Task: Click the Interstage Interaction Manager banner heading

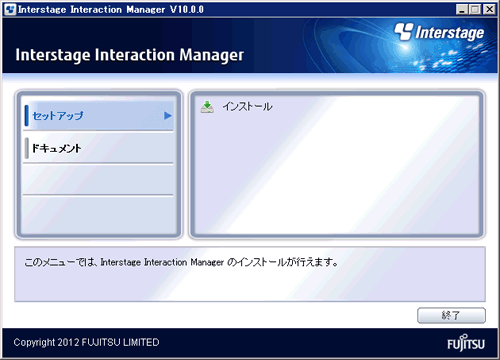Action: click(x=129, y=55)
